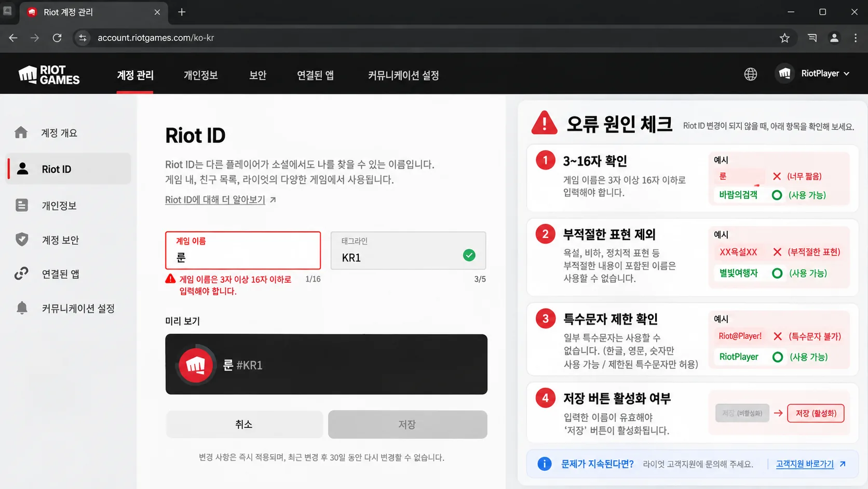
Task: Click the RiotPlayer avatar icon
Action: pyautogui.click(x=784, y=74)
